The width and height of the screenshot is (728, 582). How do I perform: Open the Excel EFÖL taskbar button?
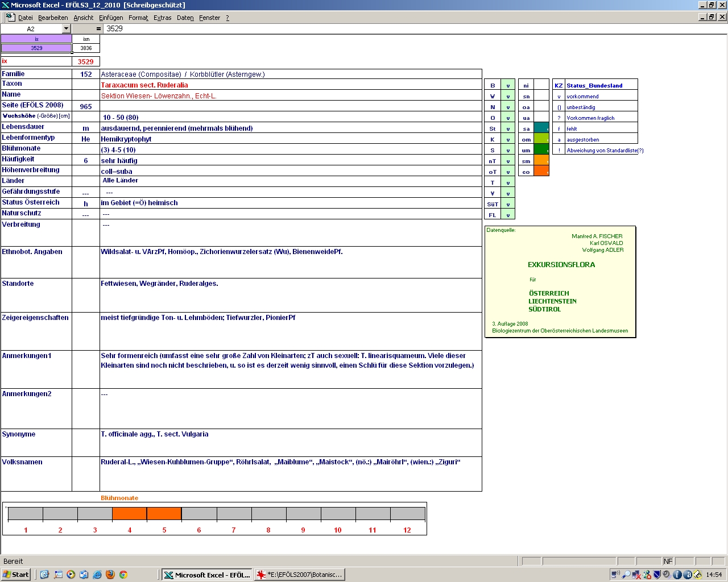point(206,575)
